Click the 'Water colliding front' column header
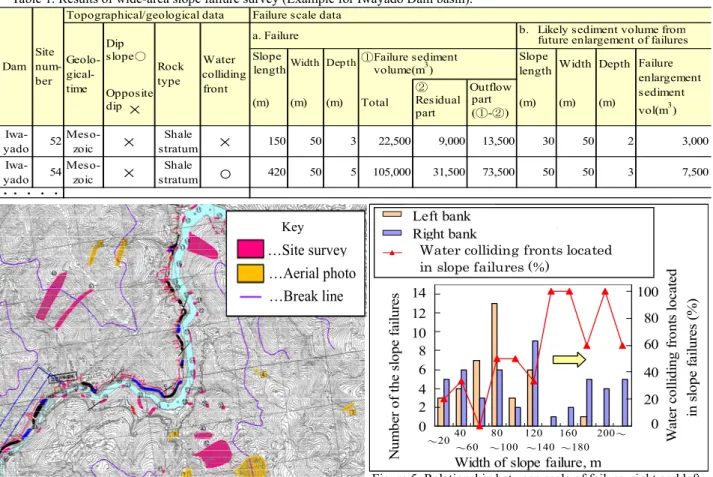Screen dimensions: 713x477 click(224, 74)
